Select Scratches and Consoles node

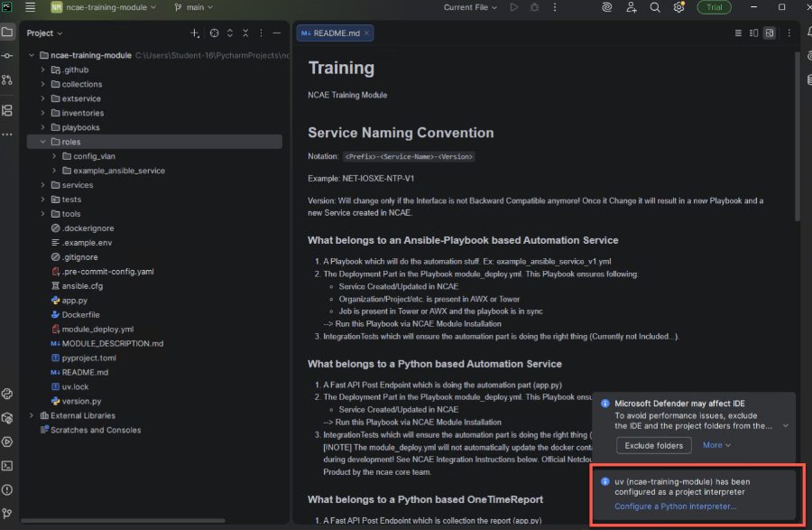[x=90, y=430]
